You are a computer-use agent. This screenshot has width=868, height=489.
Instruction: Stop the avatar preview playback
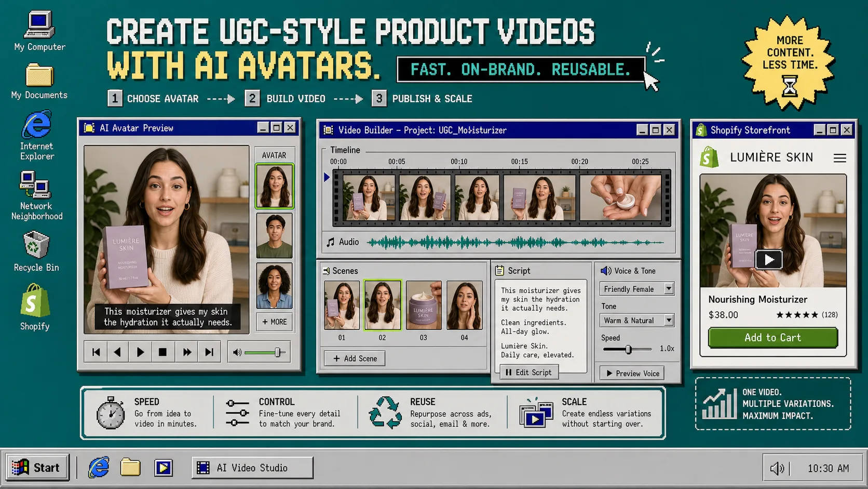click(x=162, y=352)
